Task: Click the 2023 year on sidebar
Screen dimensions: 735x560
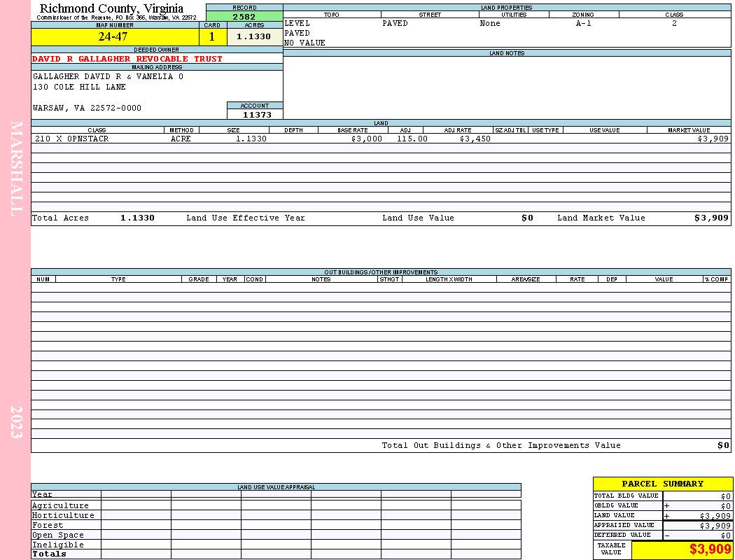Action: pyautogui.click(x=16, y=422)
